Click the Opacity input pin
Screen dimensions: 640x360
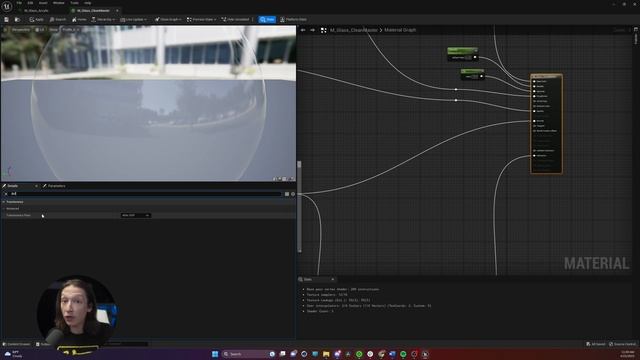click(x=534, y=111)
